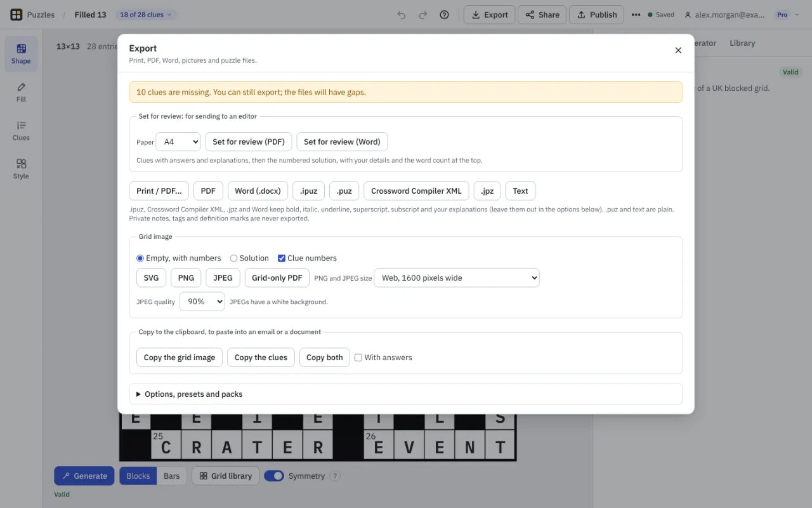Screen dimensions: 812x508
Task: Open the 18 of 28 clues dropdown
Action: point(146,15)
